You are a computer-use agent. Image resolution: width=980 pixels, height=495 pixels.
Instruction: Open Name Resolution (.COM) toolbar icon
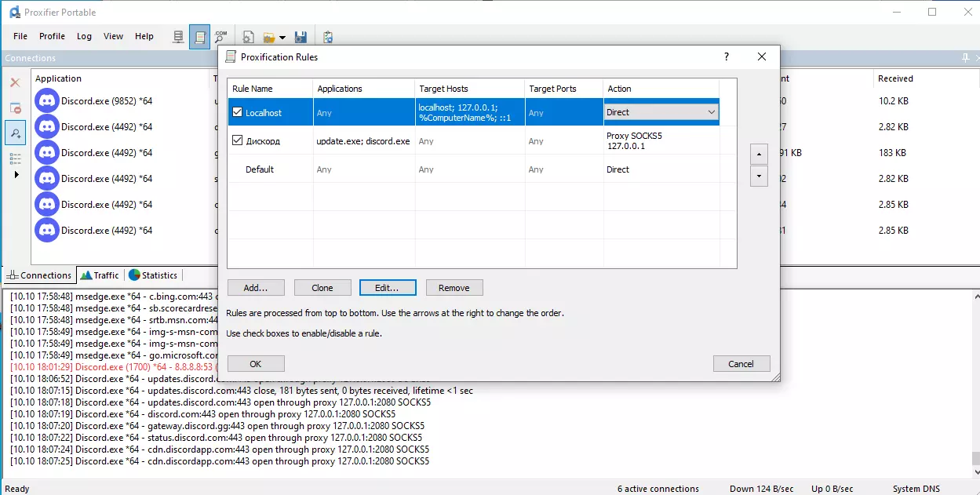click(x=220, y=37)
